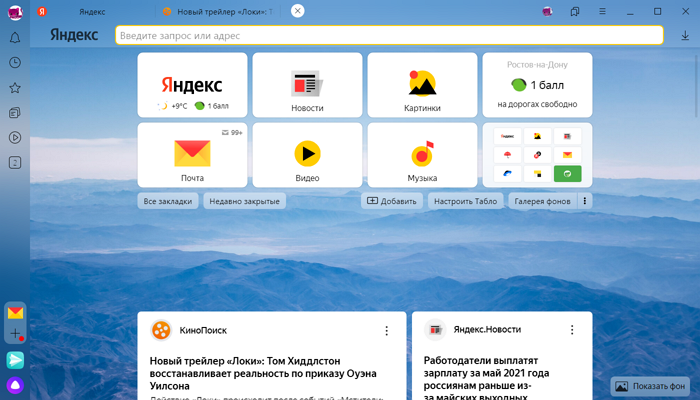Open the Яндекс tableau tile

[192, 85]
